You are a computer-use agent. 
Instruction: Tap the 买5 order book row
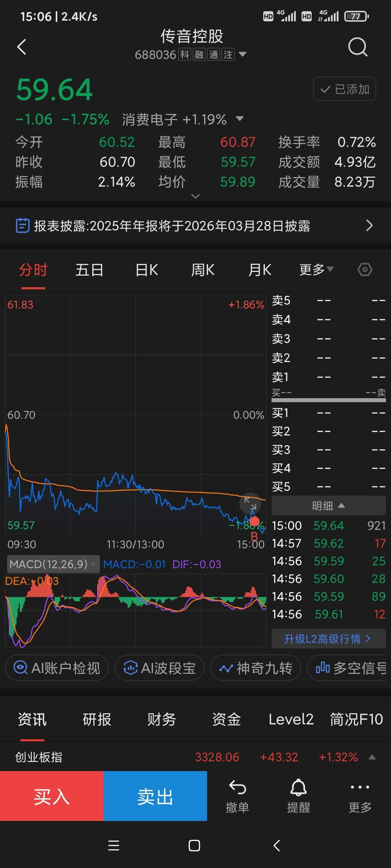pyautogui.click(x=329, y=486)
